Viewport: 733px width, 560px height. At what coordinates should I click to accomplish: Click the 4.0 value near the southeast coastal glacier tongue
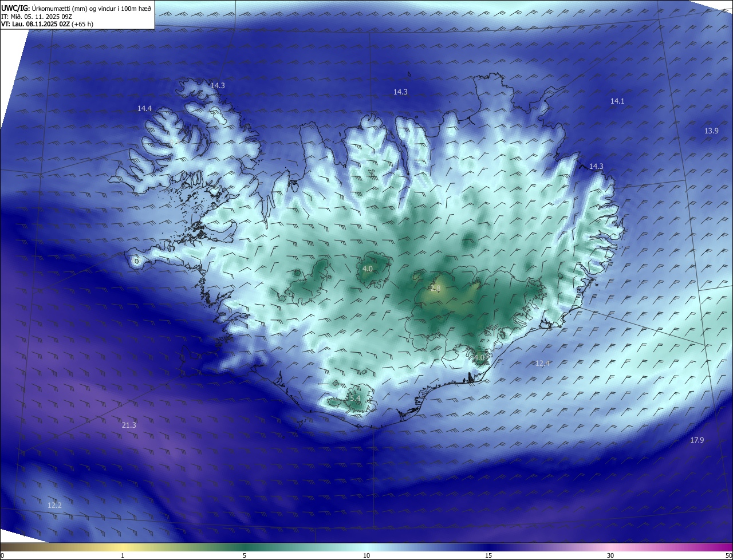(479, 357)
